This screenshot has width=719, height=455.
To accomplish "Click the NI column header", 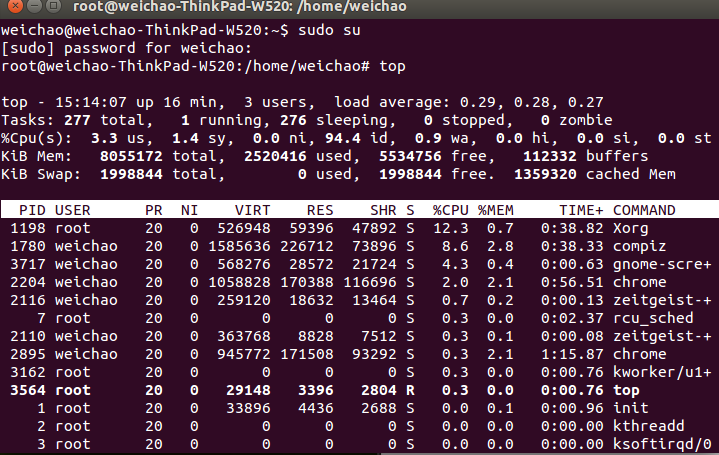I will [x=189, y=210].
